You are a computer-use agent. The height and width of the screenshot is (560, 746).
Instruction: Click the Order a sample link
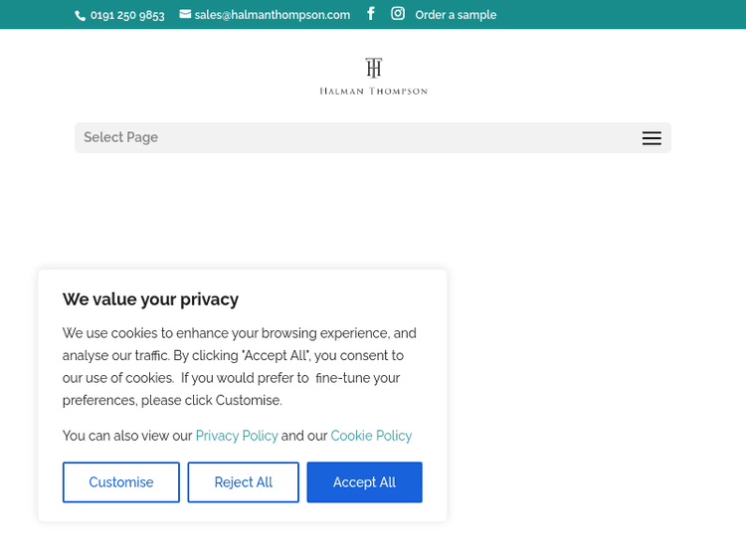click(x=456, y=15)
